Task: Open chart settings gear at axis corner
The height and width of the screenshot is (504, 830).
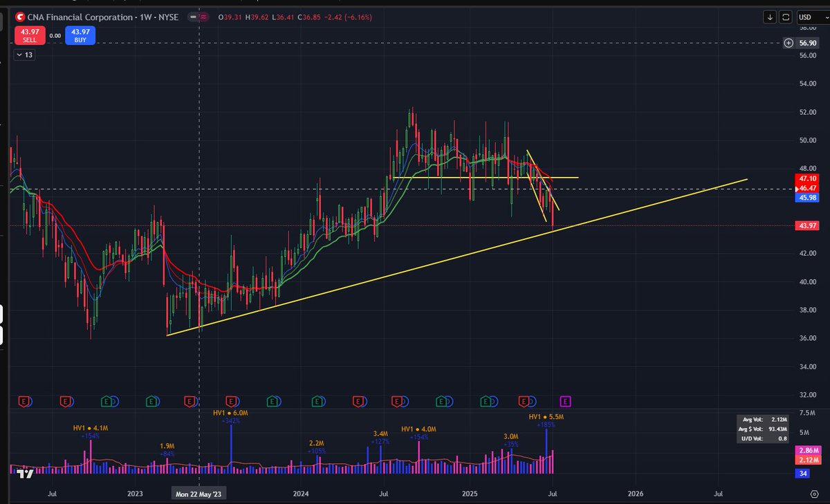Action: tap(813, 494)
